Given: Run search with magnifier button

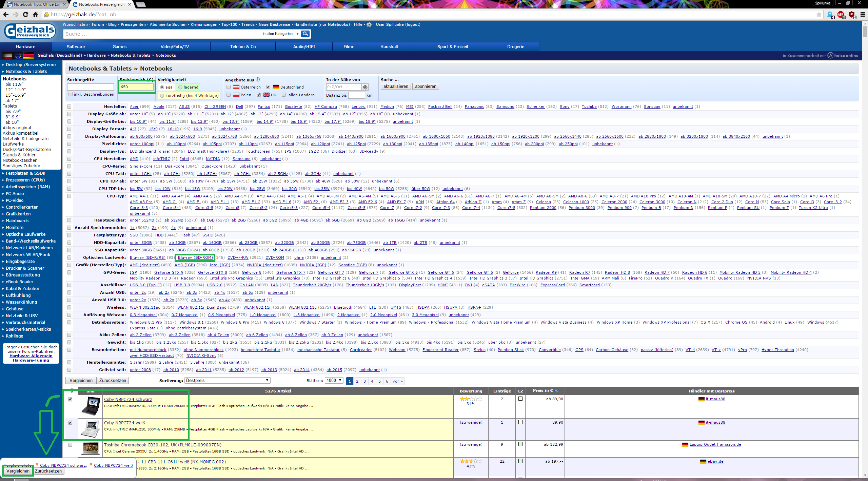Looking at the screenshot, I should point(305,34).
